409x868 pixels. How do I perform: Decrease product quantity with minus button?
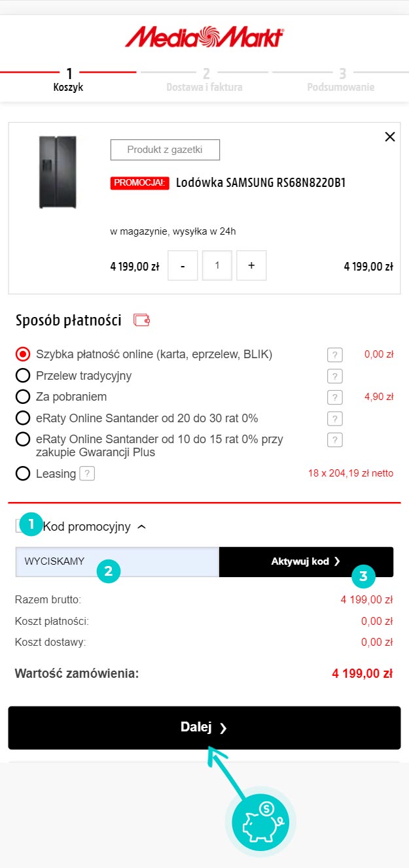[x=183, y=266]
